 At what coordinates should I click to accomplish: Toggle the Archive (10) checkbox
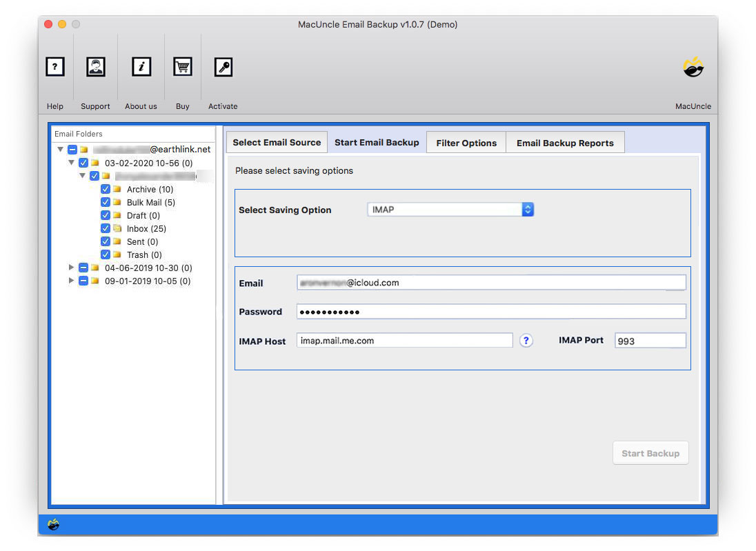tap(105, 189)
